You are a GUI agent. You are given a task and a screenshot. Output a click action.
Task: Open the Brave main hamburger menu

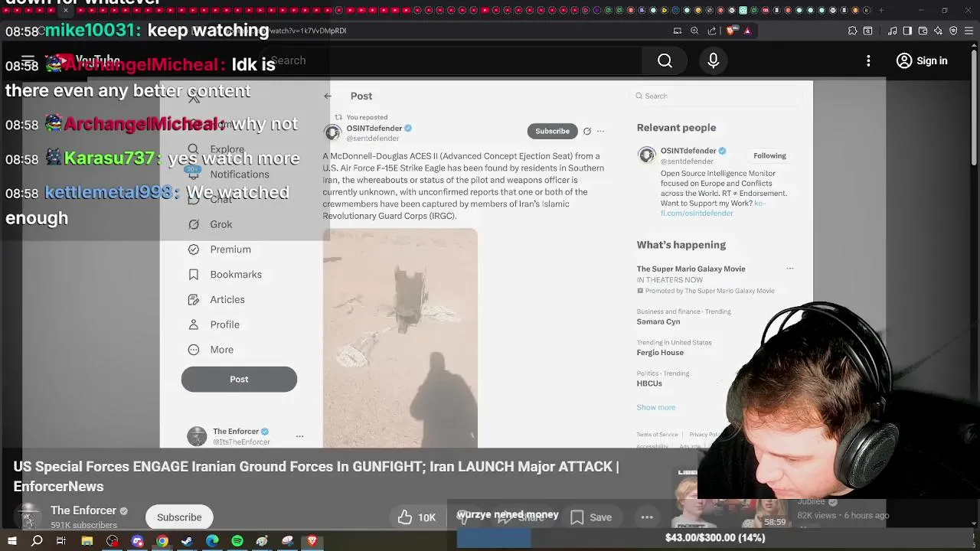pos(969,31)
